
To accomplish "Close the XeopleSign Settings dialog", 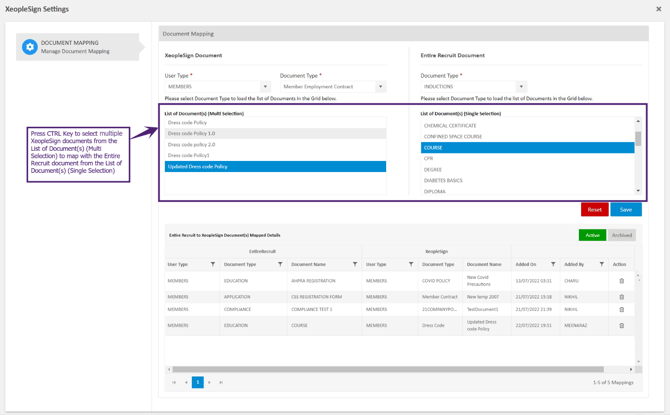I will coord(658,9).
